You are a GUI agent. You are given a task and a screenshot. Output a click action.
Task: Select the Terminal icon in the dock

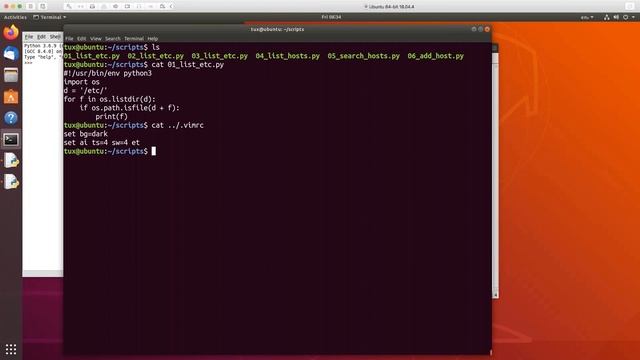tap(11, 140)
